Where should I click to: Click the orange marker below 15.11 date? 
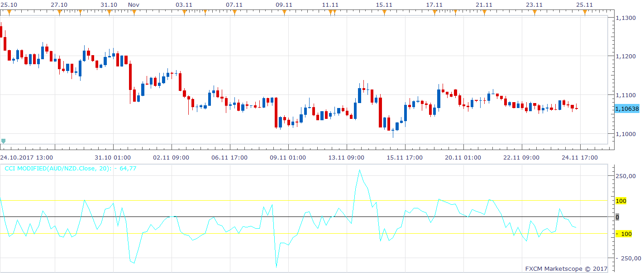click(384, 12)
